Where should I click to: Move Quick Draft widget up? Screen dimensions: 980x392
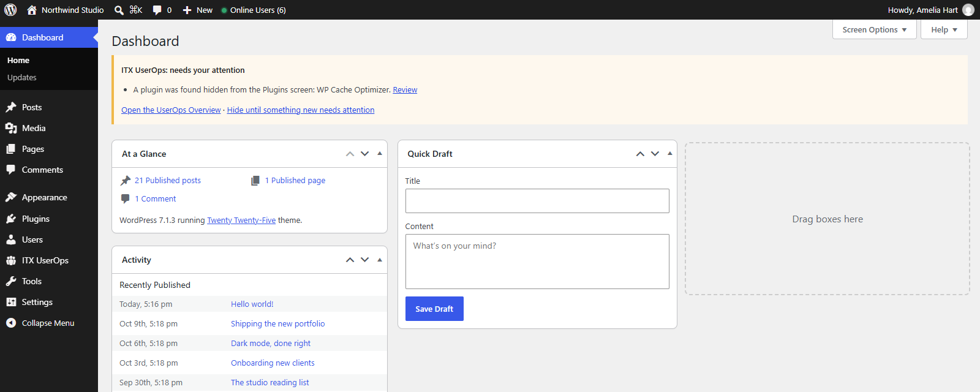click(640, 154)
